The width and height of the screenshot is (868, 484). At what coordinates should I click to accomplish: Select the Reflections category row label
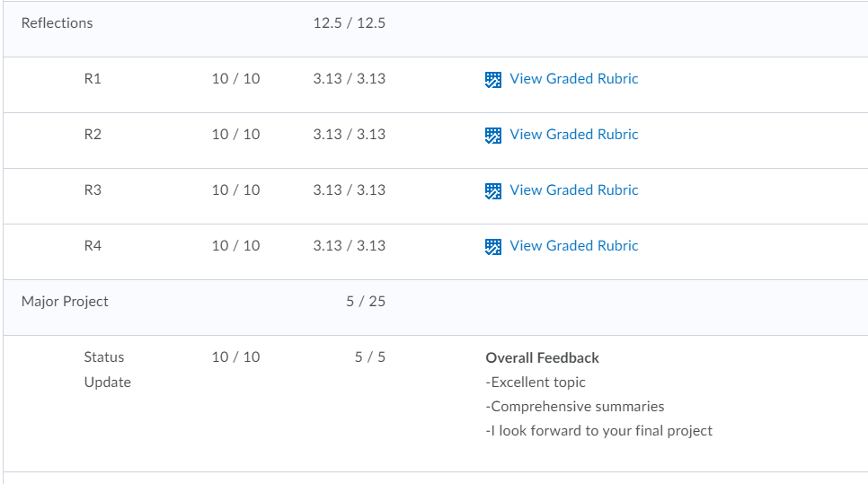click(x=57, y=23)
